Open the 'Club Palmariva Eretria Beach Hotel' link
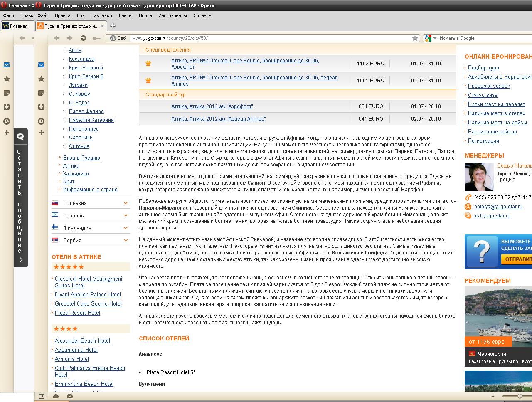Screen dimensions: 532x402 tap(90, 371)
